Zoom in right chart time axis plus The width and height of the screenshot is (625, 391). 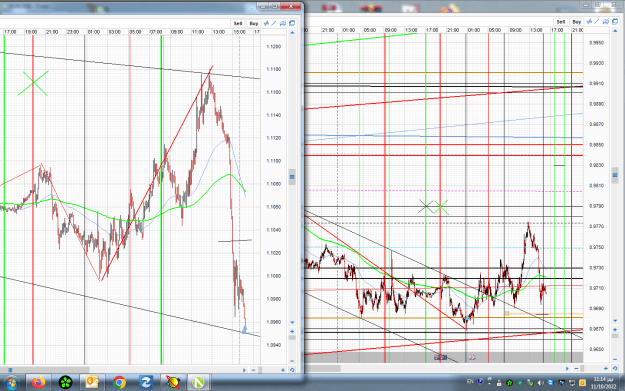tap(606, 369)
